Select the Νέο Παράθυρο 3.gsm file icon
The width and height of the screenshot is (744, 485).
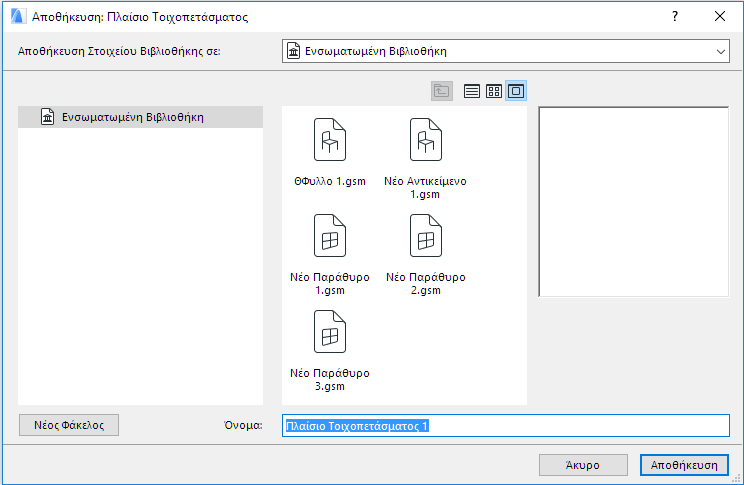point(330,331)
